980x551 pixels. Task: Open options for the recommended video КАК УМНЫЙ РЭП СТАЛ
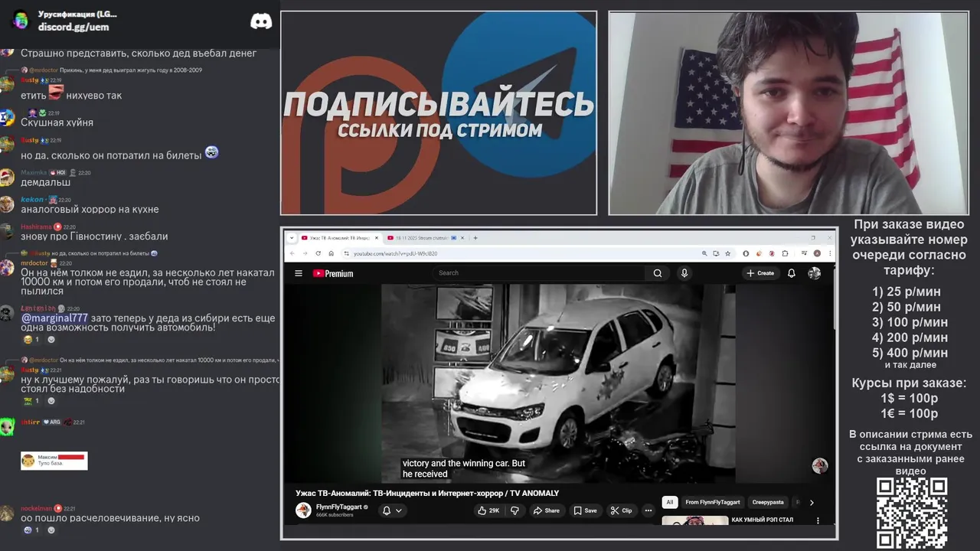pyautogui.click(x=818, y=520)
